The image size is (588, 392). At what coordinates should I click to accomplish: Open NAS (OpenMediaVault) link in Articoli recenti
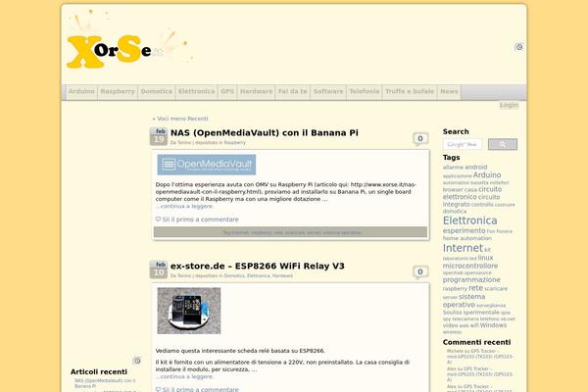click(105, 383)
